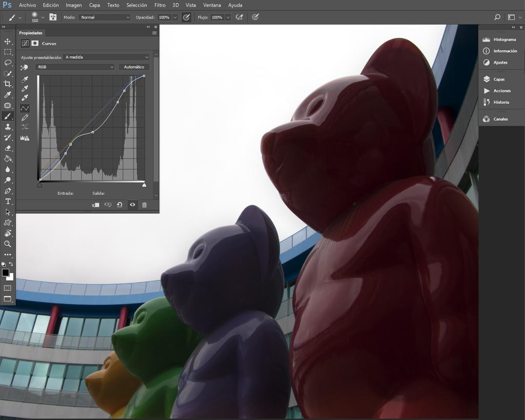Open the Ajuste preestablecido preset dropdown
This screenshot has height=420, width=525.
pos(107,57)
